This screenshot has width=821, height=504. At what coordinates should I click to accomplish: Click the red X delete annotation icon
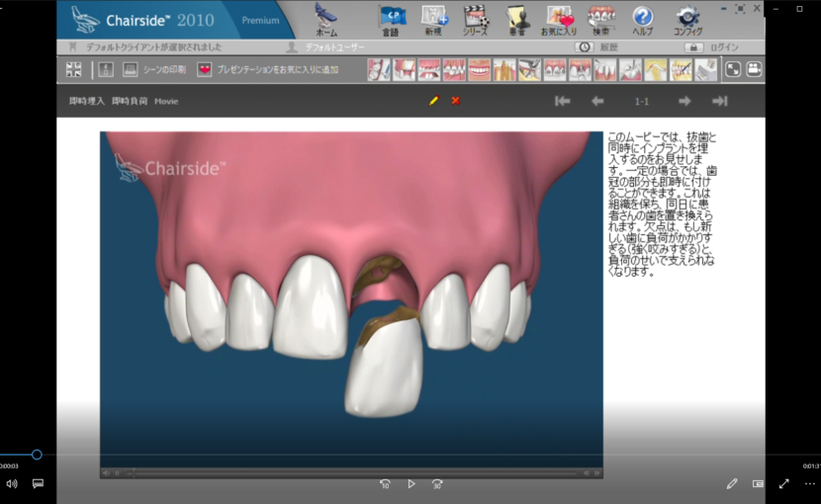(456, 101)
